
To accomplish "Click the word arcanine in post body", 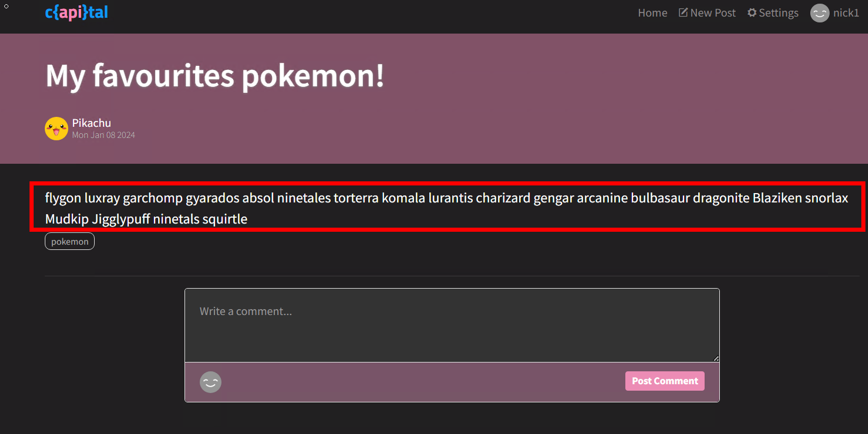I will tap(602, 198).
